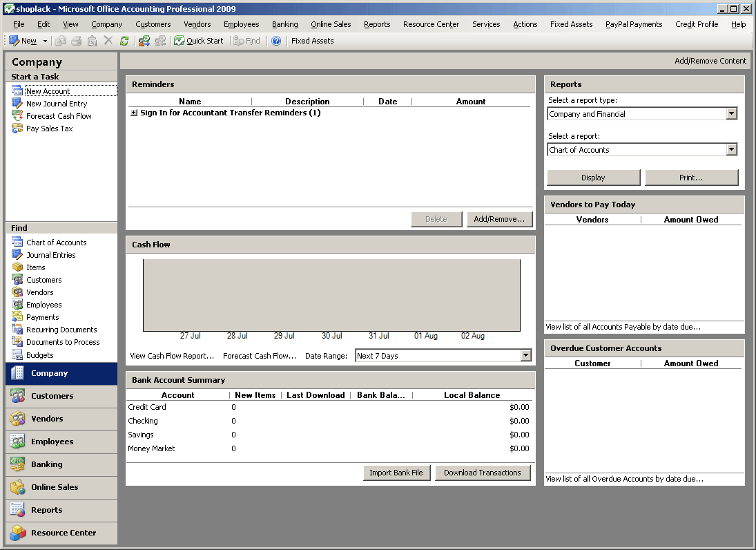Image resolution: width=756 pixels, height=550 pixels.
Task: Open the Vendors menu
Action: point(197,24)
